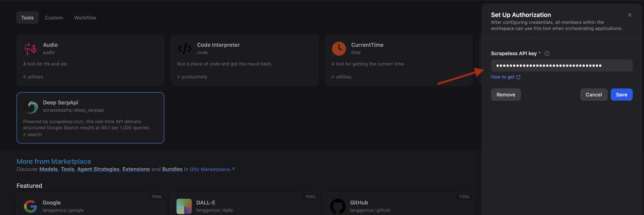The width and height of the screenshot is (644, 215).
Task: Click the help icon beside Scrapeless API key
Action: [x=547, y=53]
